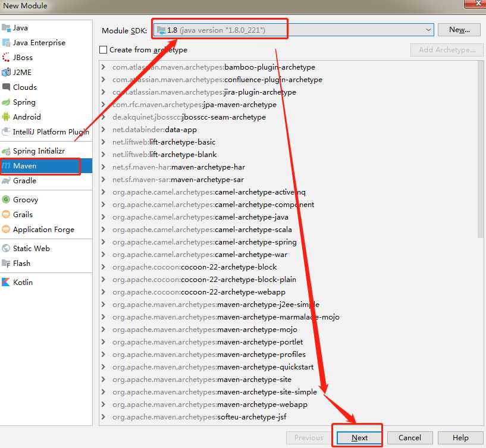
Task: Select the Clouds icon
Action: [x=6, y=87]
